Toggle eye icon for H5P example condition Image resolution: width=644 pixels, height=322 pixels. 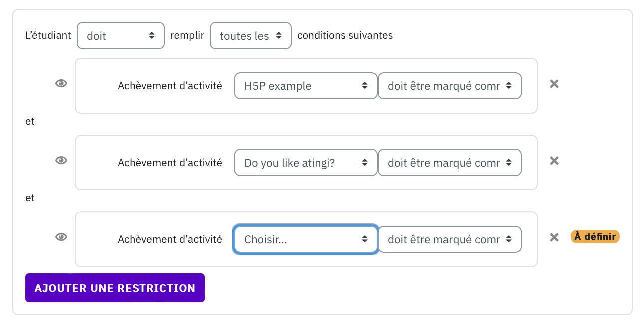pos(61,84)
